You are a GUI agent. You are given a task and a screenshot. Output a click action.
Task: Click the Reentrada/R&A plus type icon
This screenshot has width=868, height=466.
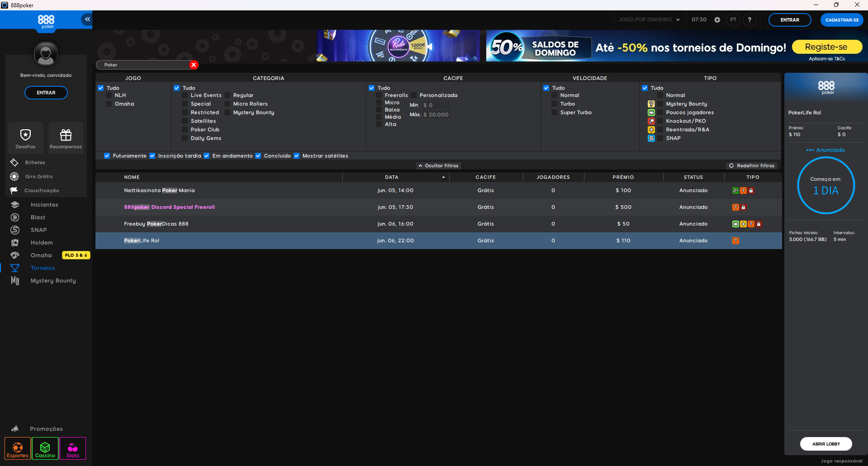pyautogui.click(x=651, y=130)
